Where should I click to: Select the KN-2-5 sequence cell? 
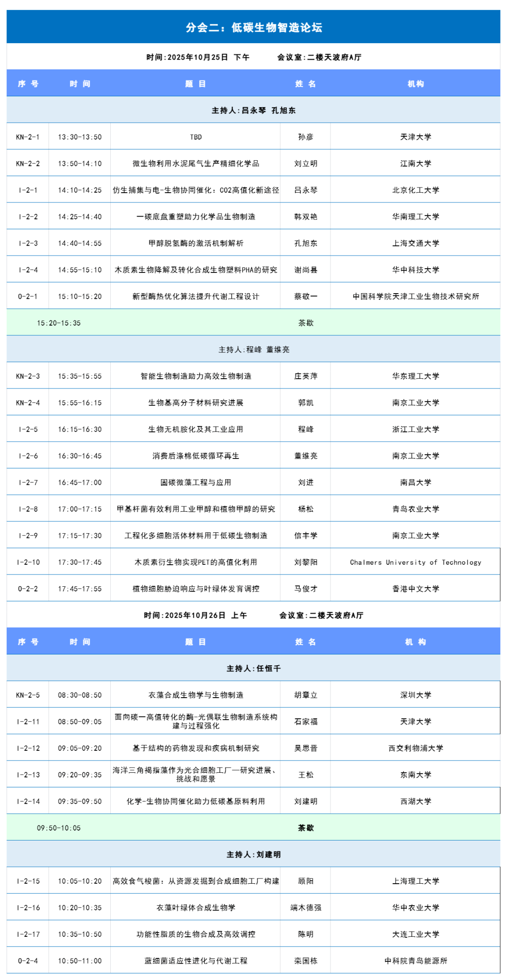tap(28, 695)
